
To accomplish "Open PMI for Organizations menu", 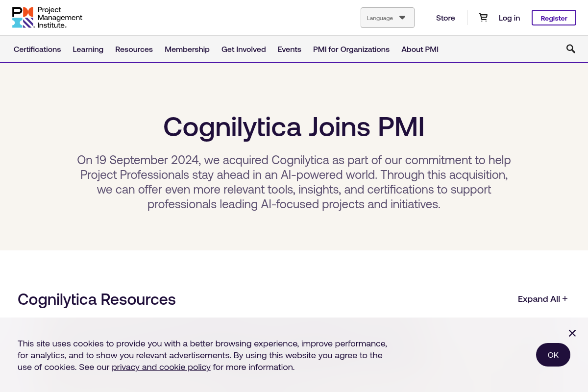I will [351, 49].
